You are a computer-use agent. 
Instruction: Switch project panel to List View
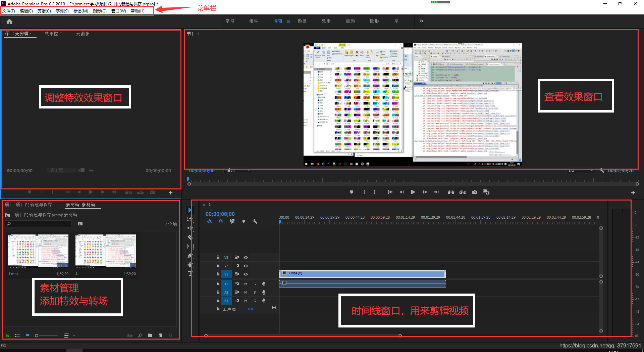(x=17, y=336)
